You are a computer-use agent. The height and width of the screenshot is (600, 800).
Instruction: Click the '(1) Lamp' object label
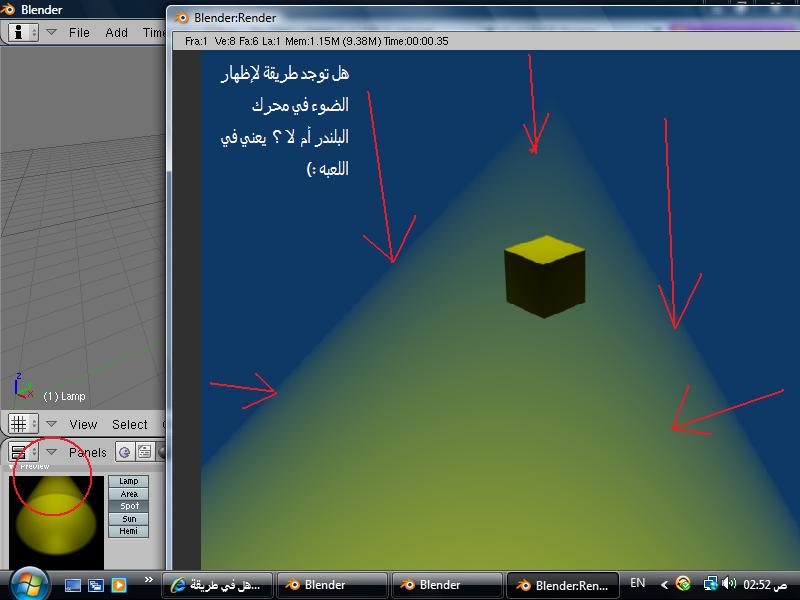64,396
